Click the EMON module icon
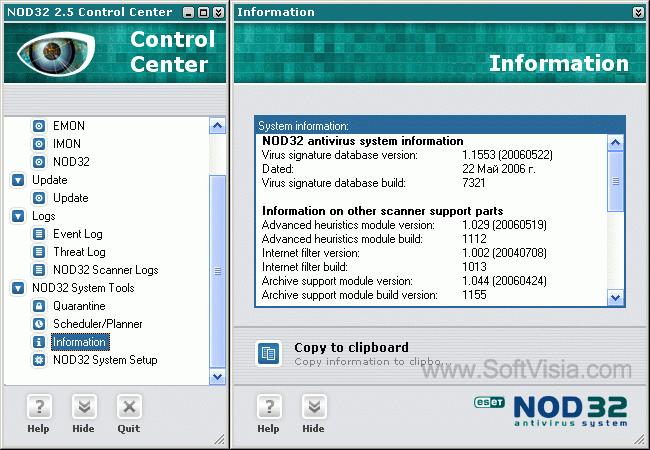 tap(39, 126)
